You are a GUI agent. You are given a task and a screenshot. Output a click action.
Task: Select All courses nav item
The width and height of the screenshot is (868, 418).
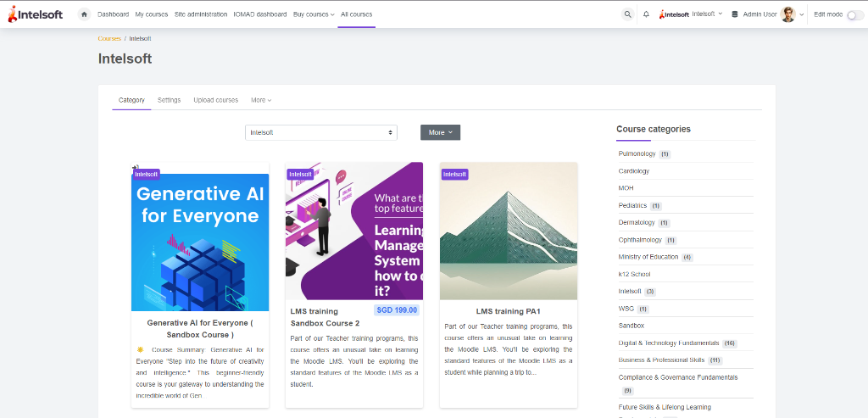pos(357,14)
